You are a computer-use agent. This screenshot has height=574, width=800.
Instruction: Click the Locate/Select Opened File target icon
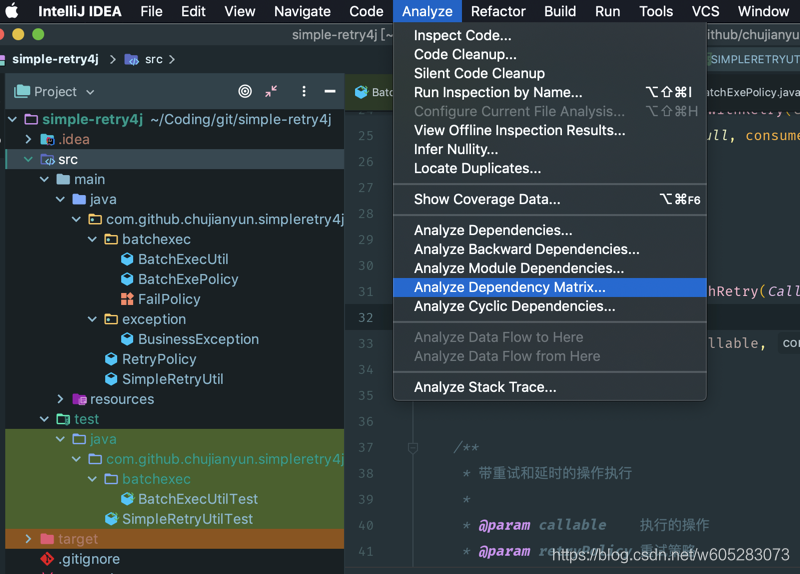[x=245, y=91]
